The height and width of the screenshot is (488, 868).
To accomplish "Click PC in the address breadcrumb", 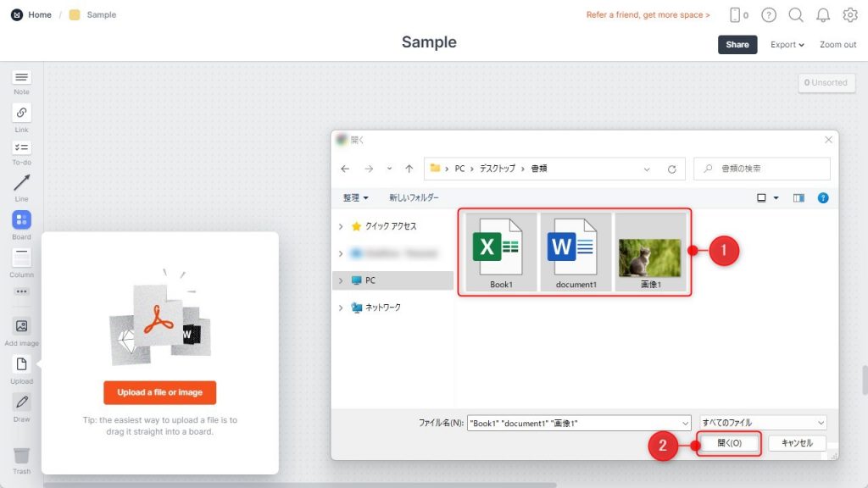I will coord(459,169).
